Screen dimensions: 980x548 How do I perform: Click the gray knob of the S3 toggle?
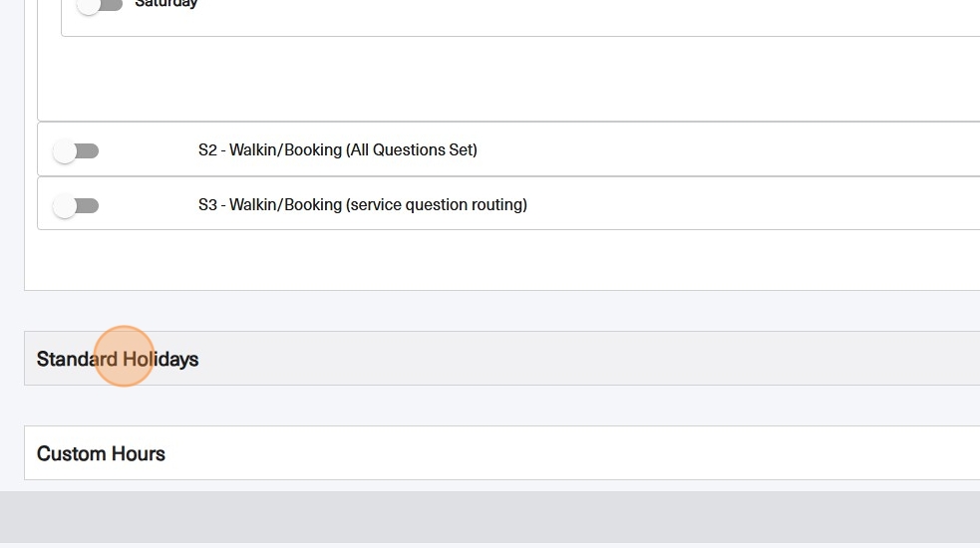point(65,205)
